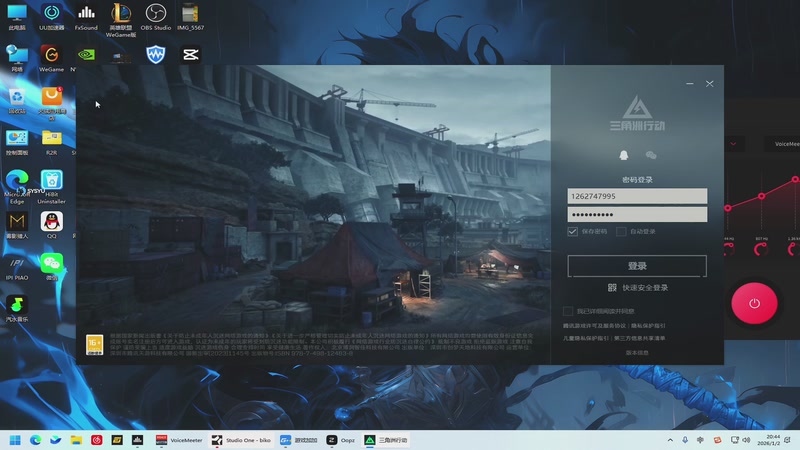Open NetEase Music taskbar icon
Viewport: 800px width, 450px height.
click(x=96, y=440)
